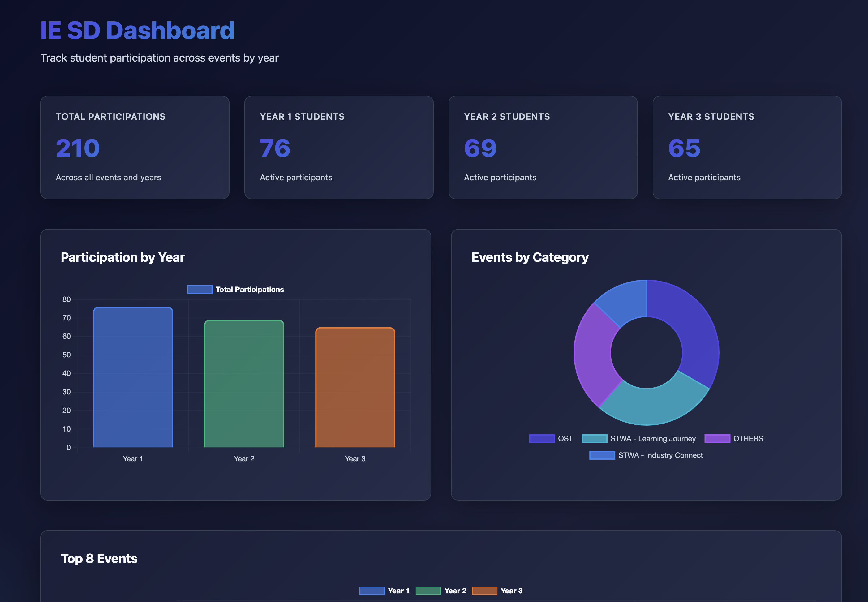The height and width of the screenshot is (602, 868).
Task: Click the IE SD Dashboard title
Action: [137, 30]
